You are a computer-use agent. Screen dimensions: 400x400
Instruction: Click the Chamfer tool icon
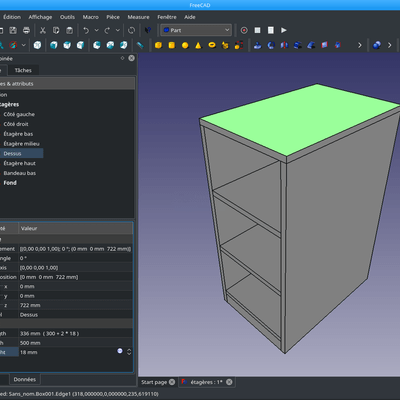pos(311,45)
